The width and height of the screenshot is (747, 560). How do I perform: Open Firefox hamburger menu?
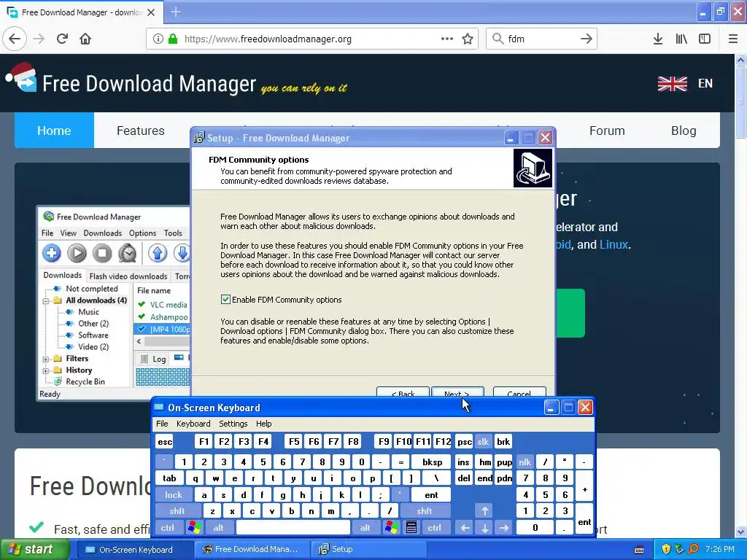point(733,39)
